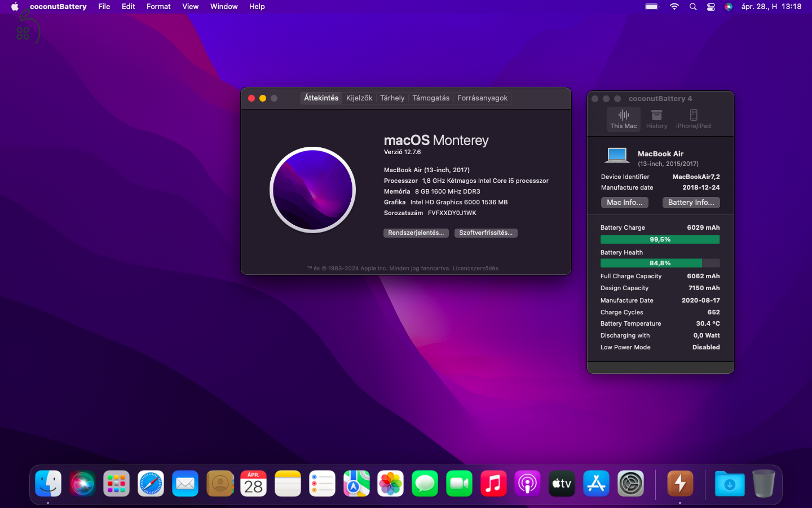Open Reminders app in the dock
The width and height of the screenshot is (812, 508).
[x=322, y=484]
